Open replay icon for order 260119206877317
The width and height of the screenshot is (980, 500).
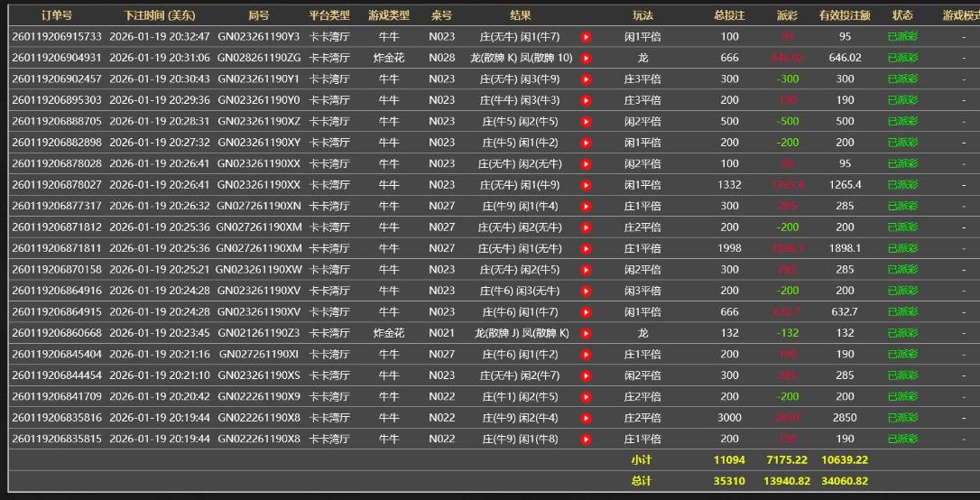click(x=586, y=207)
